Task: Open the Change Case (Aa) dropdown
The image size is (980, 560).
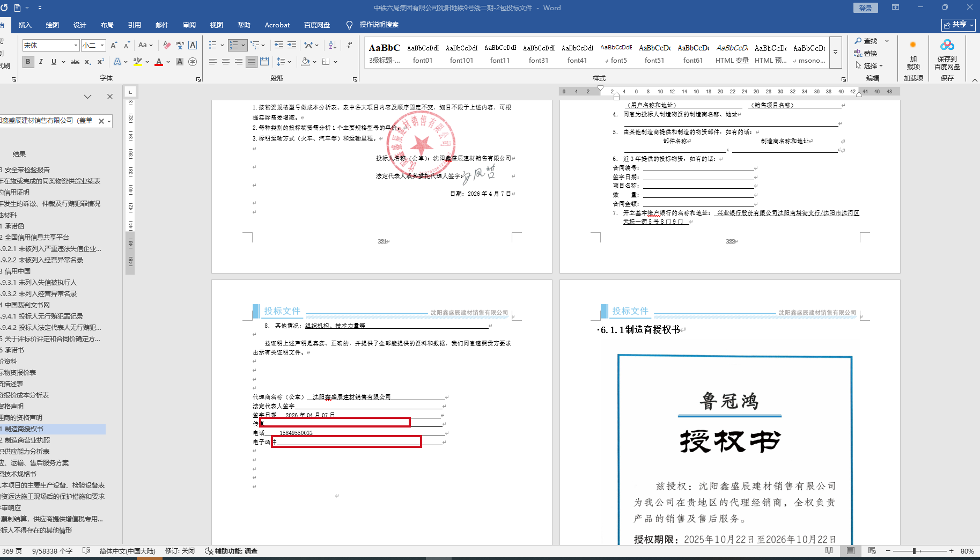Action: pos(145,46)
